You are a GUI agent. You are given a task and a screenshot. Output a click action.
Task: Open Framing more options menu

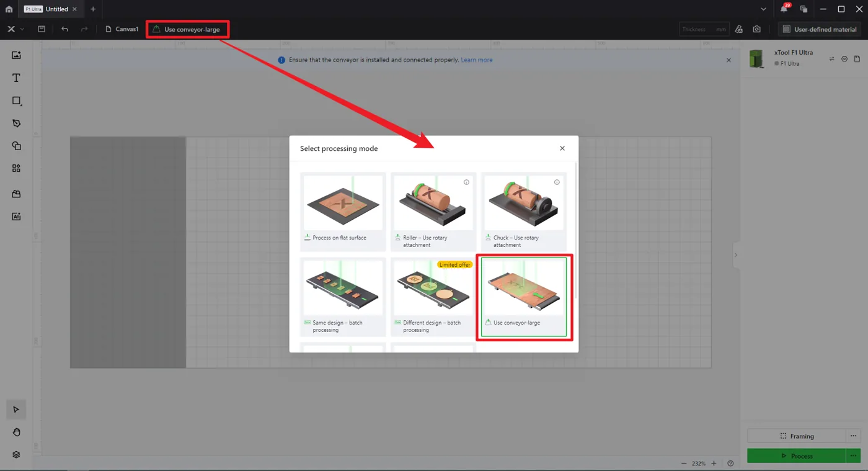coord(853,436)
